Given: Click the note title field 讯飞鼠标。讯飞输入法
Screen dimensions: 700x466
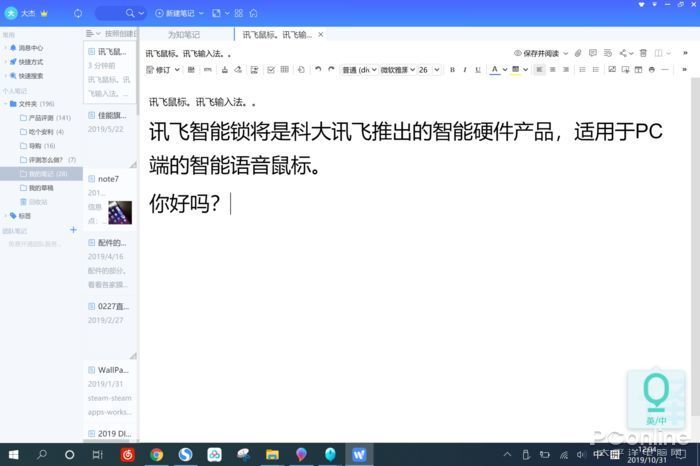Looking at the screenshot, I should 188,54.
